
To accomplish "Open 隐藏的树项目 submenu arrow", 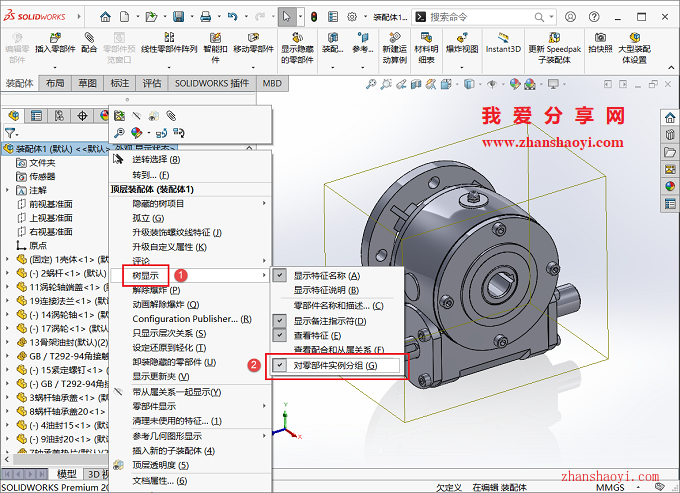I will 264,203.
